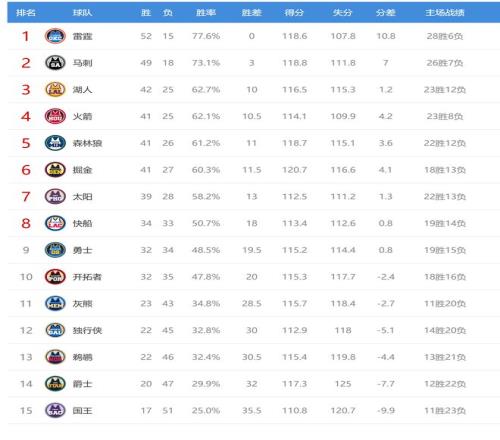Click the 主场战绩 column header
This screenshot has height=440, width=500.
tap(445, 13)
